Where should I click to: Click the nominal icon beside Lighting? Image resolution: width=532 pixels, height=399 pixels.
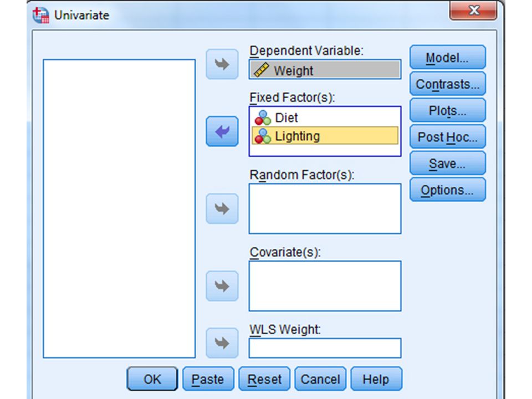tap(263, 136)
